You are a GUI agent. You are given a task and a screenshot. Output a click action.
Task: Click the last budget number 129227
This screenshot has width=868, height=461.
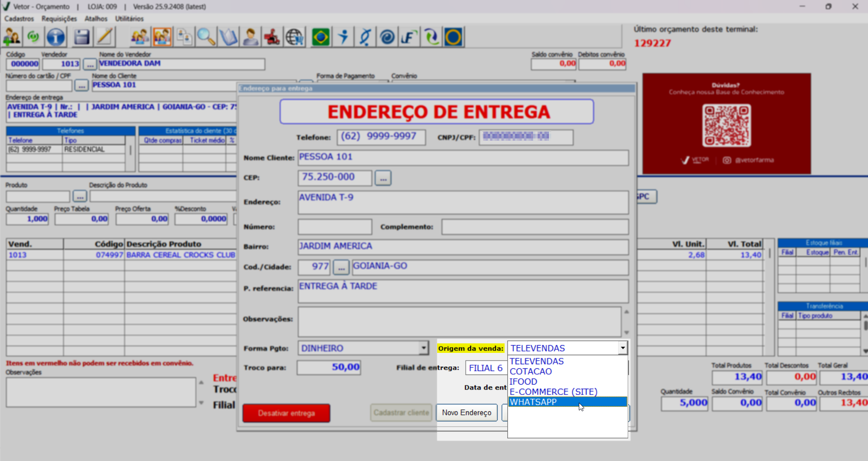[652, 43]
